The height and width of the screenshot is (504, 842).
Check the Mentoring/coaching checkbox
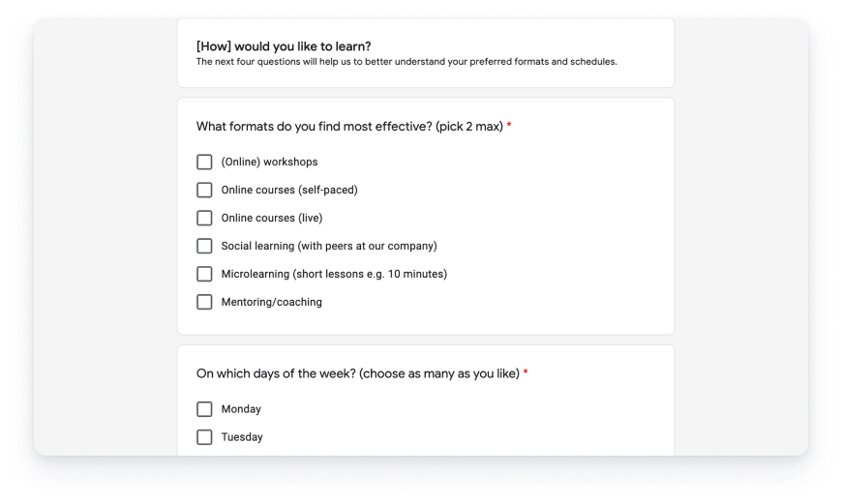[x=204, y=302]
